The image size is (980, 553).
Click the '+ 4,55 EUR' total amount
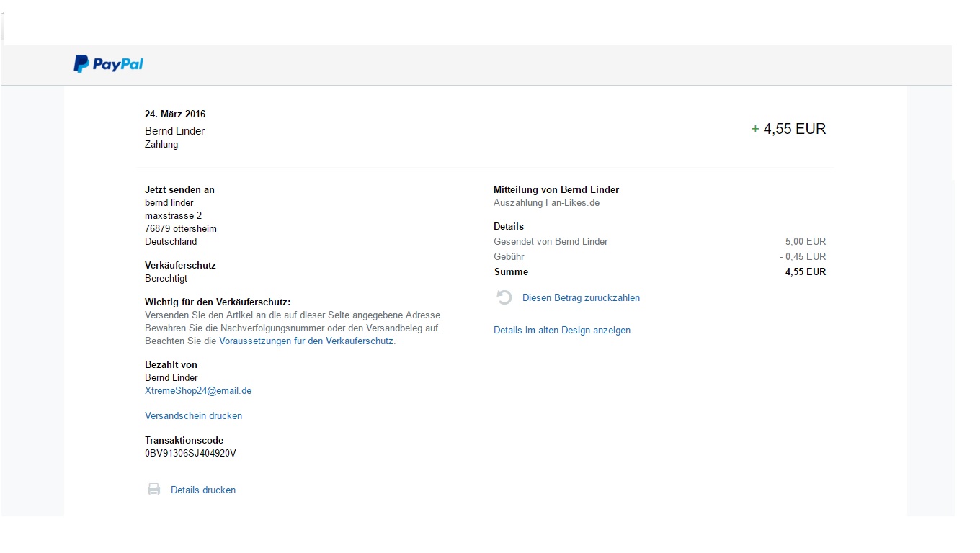[x=788, y=129]
